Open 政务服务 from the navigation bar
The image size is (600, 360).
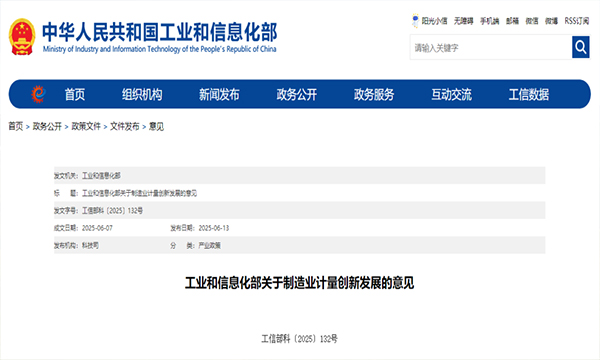[374, 94]
